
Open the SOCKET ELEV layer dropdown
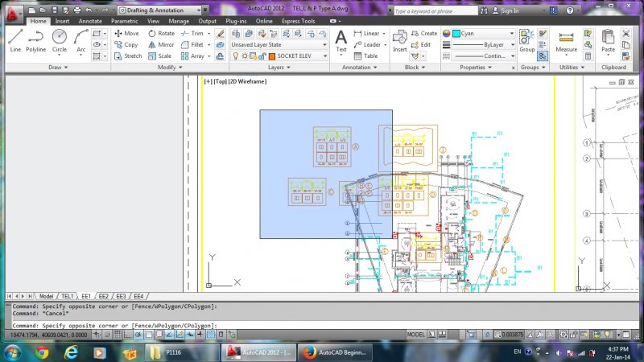pyautogui.click(x=298, y=56)
